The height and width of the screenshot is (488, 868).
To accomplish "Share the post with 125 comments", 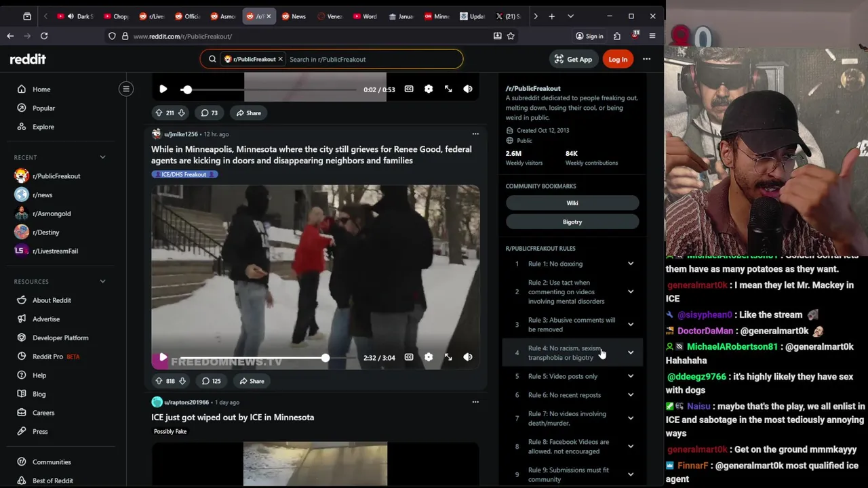I will point(252,381).
